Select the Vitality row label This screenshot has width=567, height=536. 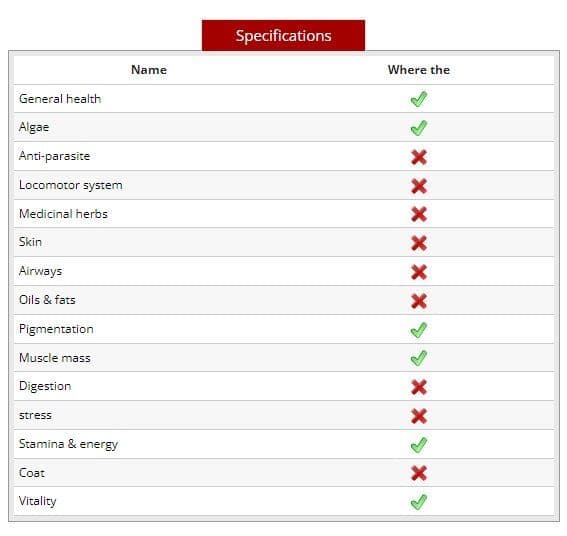[38, 501]
